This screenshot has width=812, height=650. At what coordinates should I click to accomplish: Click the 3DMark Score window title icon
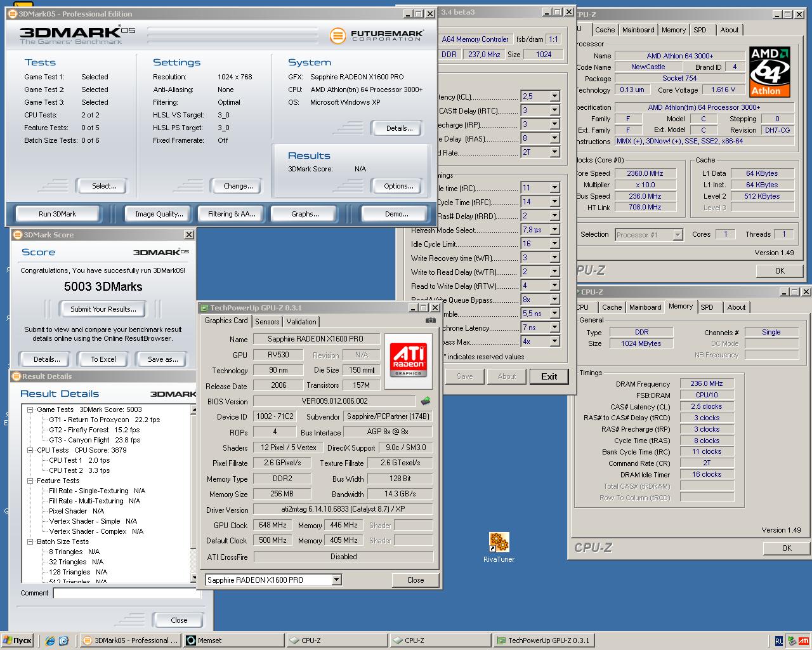coord(18,234)
